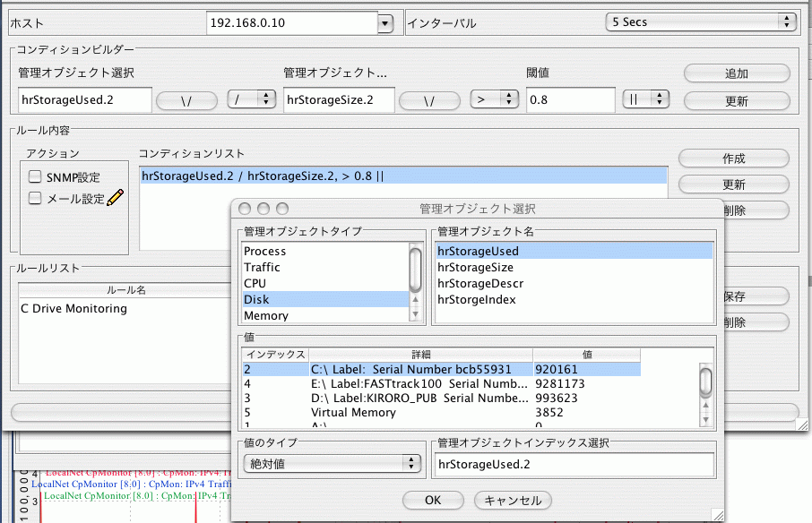Click the キャンセル button
This screenshot has height=523, width=812.
click(513, 501)
